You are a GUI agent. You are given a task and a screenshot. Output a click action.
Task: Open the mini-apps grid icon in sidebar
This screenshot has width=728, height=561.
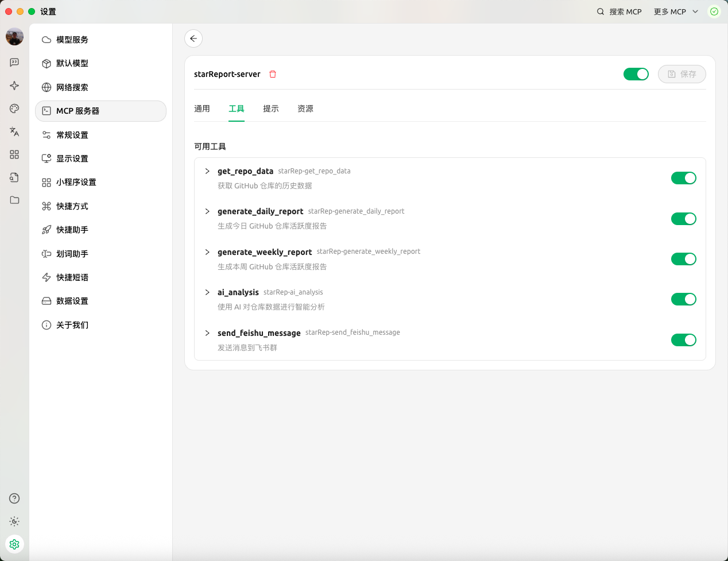14,154
